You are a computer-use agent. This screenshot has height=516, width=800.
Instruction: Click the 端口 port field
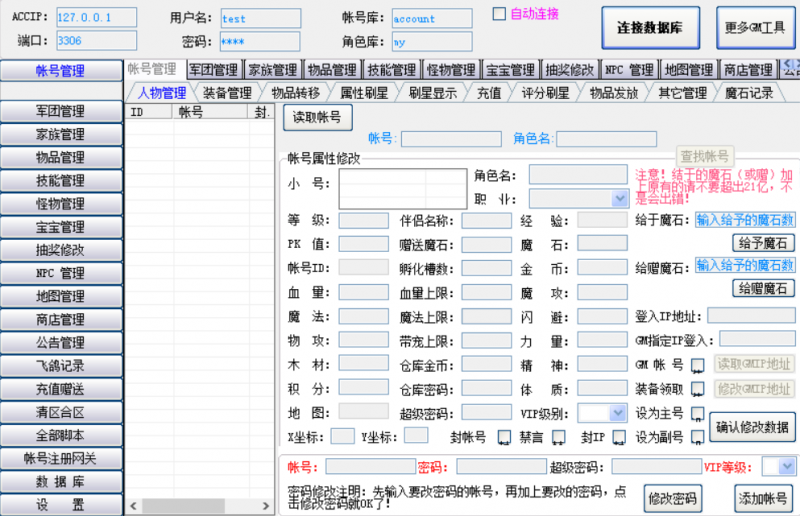(96, 40)
